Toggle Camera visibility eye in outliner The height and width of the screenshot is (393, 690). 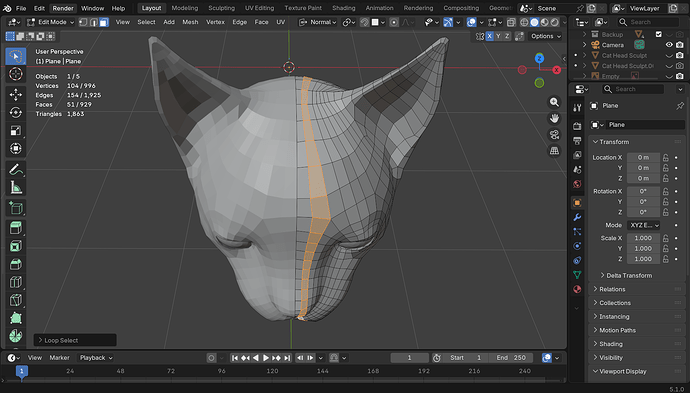(x=669, y=45)
